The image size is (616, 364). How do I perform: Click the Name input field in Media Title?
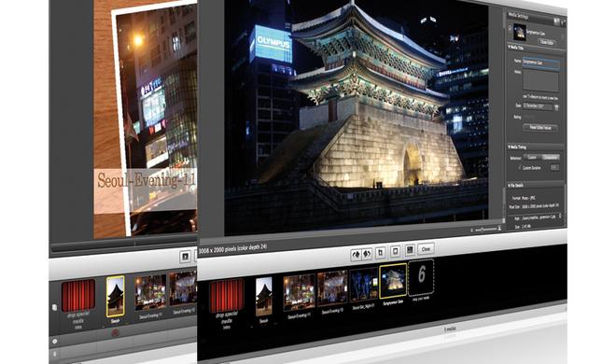pyautogui.click(x=541, y=63)
